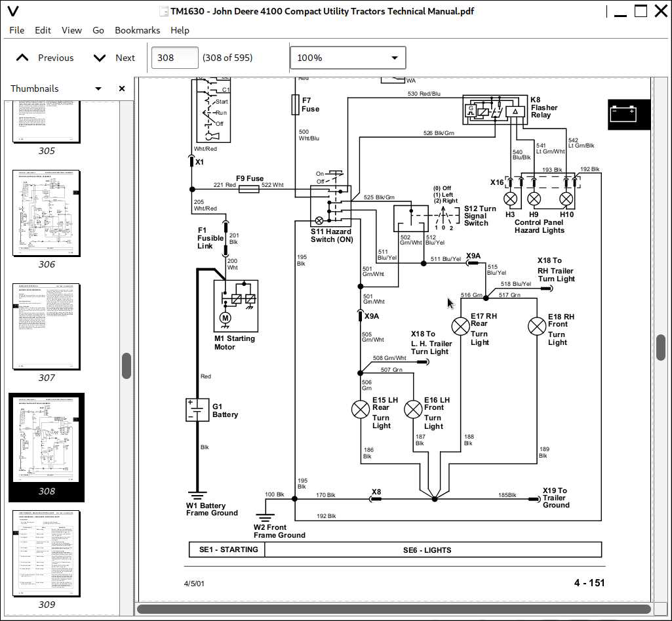Click the H10 hazard lamp symbol
The height and width of the screenshot is (621, 672).
(x=566, y=199)
